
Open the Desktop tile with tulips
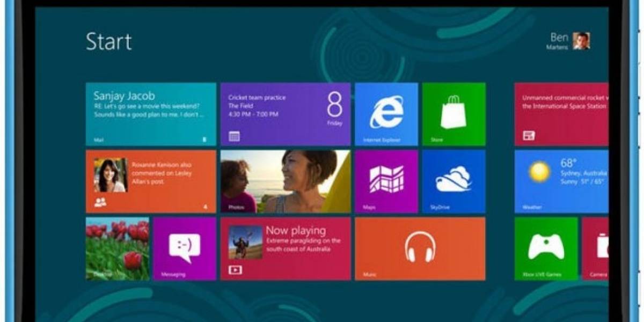tap(118, 248)
